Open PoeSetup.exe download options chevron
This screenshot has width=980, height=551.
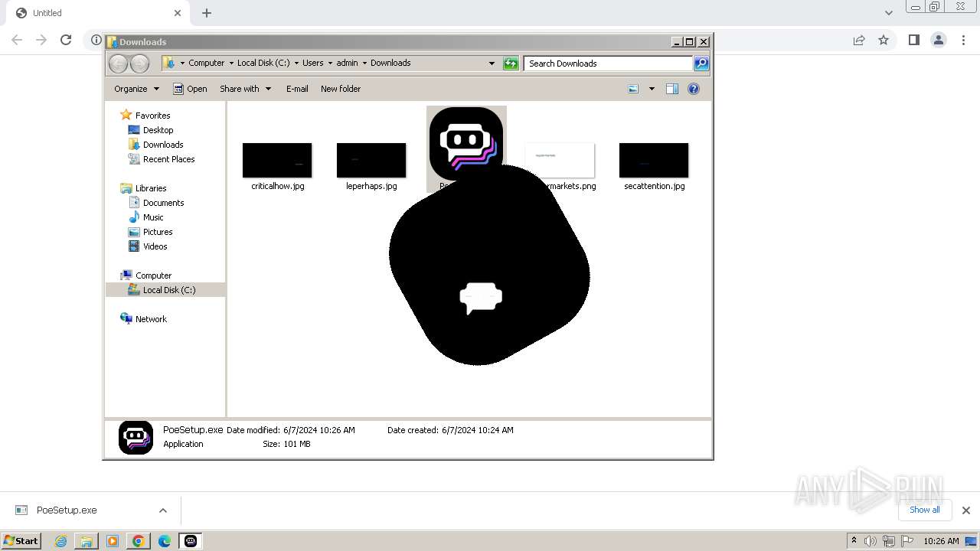(x=162, y=510)
